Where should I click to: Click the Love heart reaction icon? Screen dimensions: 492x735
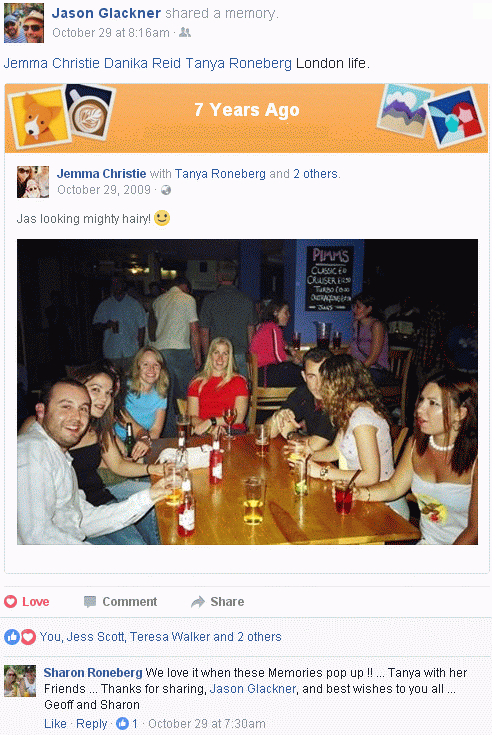coord(10,601)
